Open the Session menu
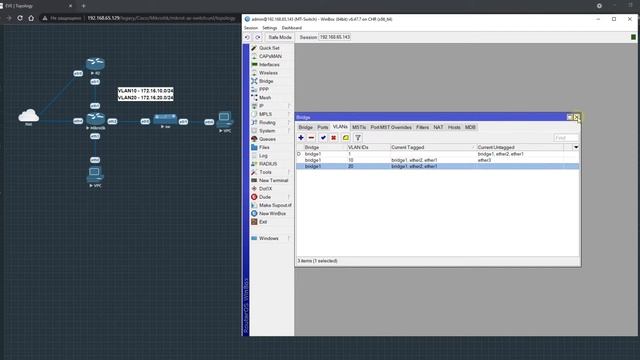Screen dimensions: 640x360 (251, 28)
